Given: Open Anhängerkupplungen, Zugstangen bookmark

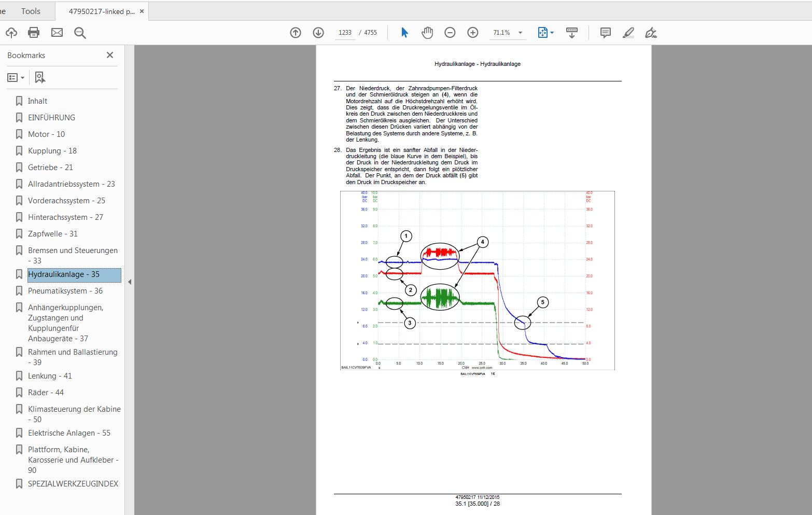Looking at the screenshot, I should tap(65, 323).
